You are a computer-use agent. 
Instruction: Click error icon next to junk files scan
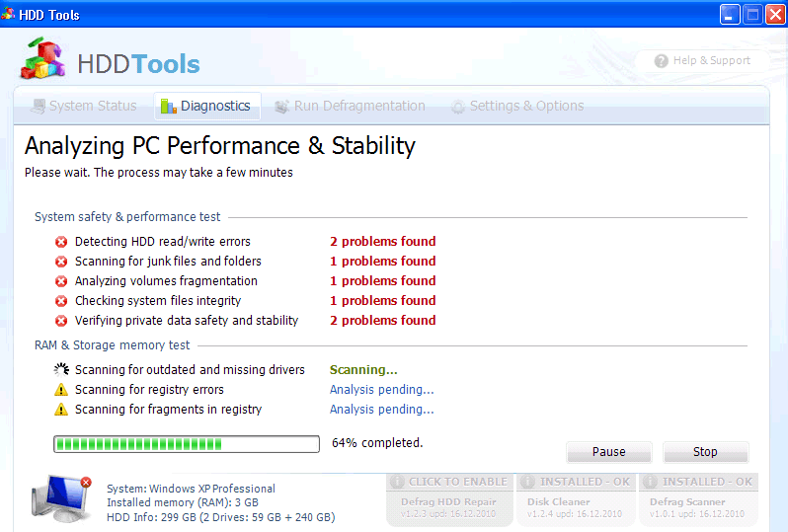click(x=61, y=262)
